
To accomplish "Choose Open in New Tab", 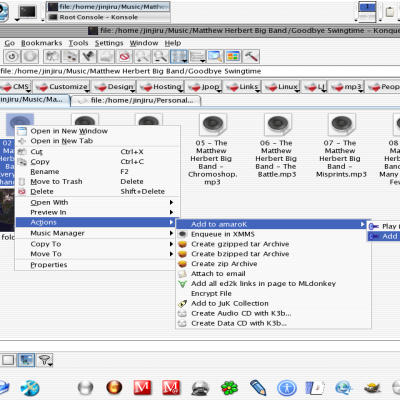I will coord(97,141).
